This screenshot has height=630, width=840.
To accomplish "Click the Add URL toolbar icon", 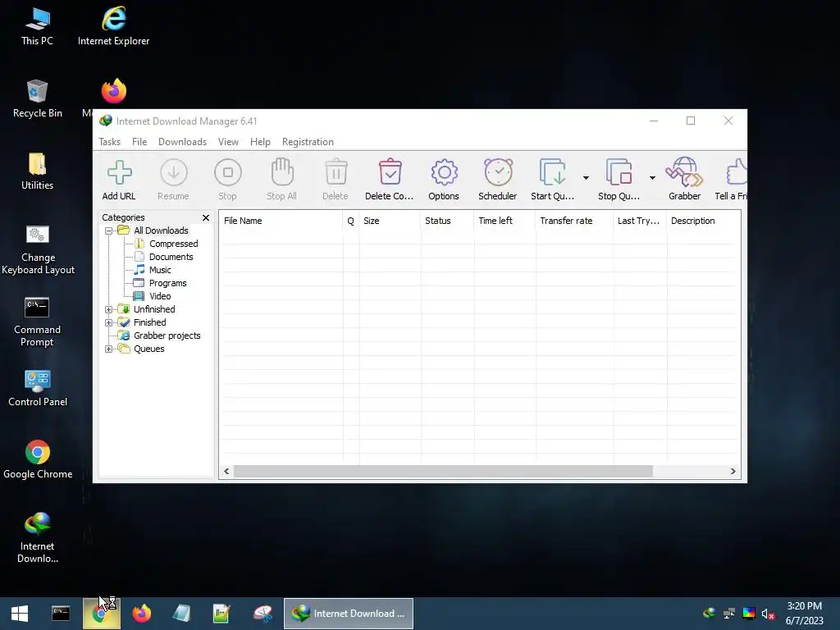I will [x=119, y=180].
